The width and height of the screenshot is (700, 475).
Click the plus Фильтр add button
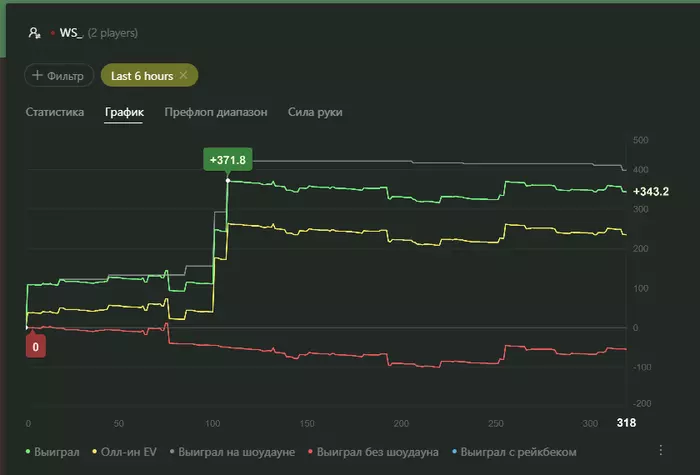click(x=60, y=76)
